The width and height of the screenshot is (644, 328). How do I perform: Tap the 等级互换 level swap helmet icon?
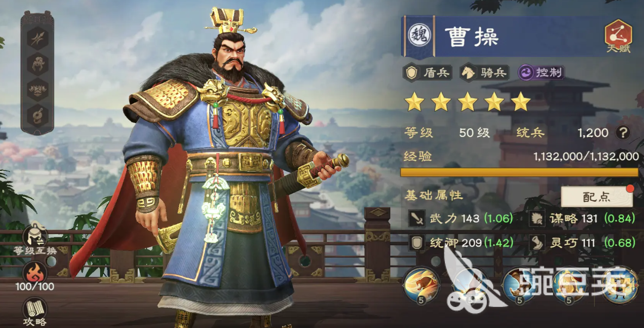point(35,238)
